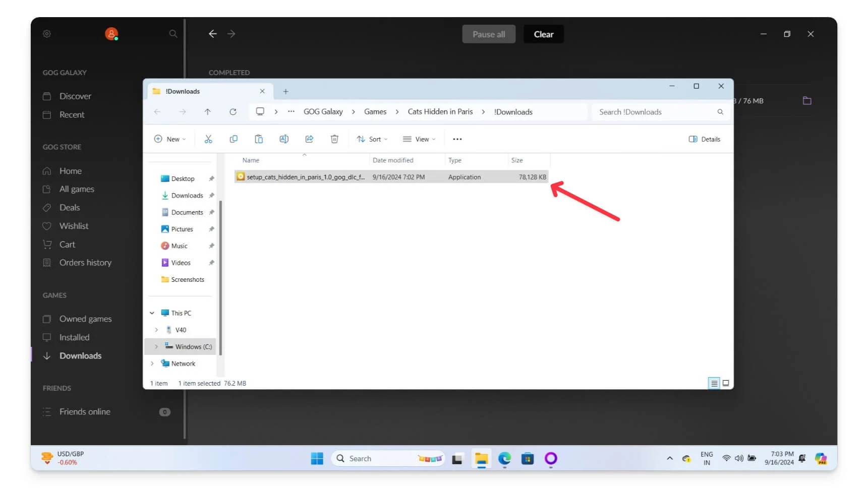Go to Wishlist in GOG Store
The width and height of the screenshot is (868, 488).
pyautogui.click(x=74, y=226)
